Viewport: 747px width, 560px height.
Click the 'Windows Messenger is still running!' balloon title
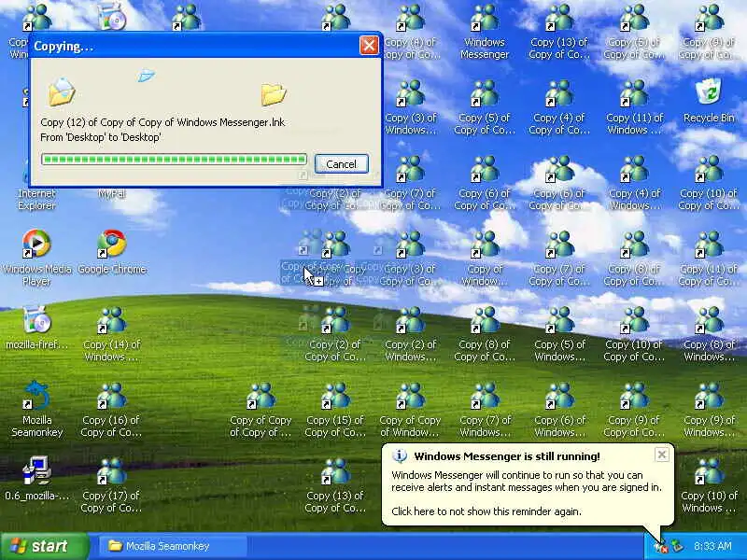[x=507, y=456]
